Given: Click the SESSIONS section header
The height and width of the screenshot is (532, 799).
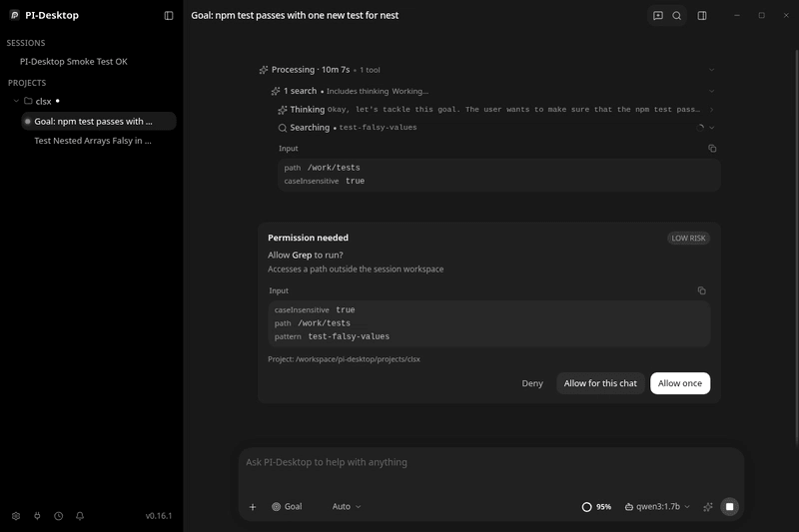Looking at the screenshot, I should (x=26, y=43).
